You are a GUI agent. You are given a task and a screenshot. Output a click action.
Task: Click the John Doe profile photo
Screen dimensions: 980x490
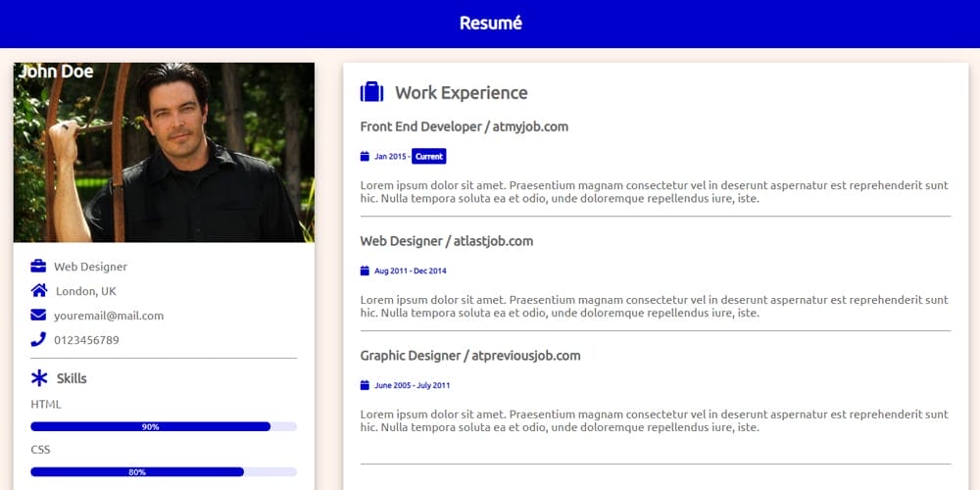164,153
